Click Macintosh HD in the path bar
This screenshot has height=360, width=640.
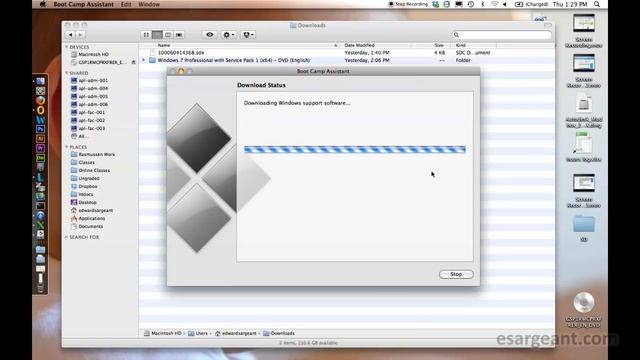[x=162, y=333]
